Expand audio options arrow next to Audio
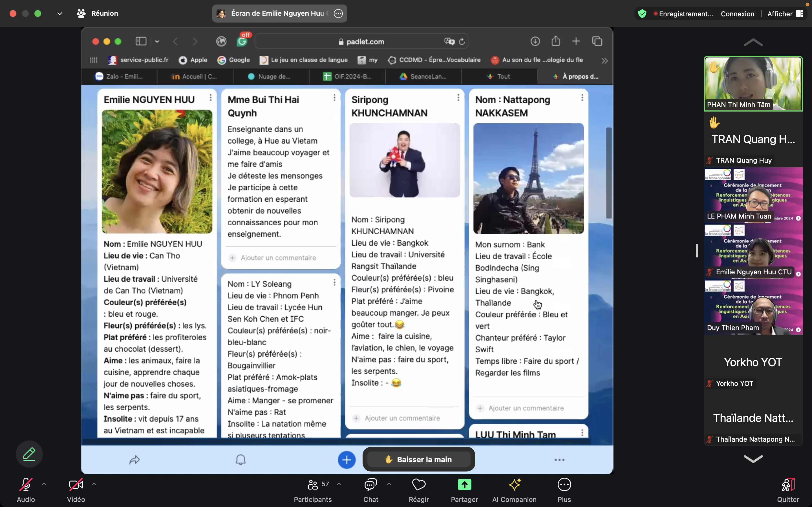The image size is (812, 507). tap(44, 484)
